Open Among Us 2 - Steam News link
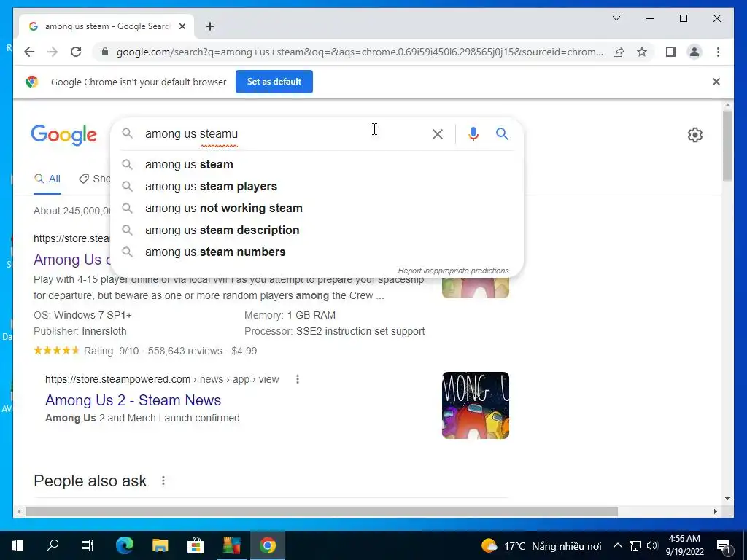 tap(133, 400)
